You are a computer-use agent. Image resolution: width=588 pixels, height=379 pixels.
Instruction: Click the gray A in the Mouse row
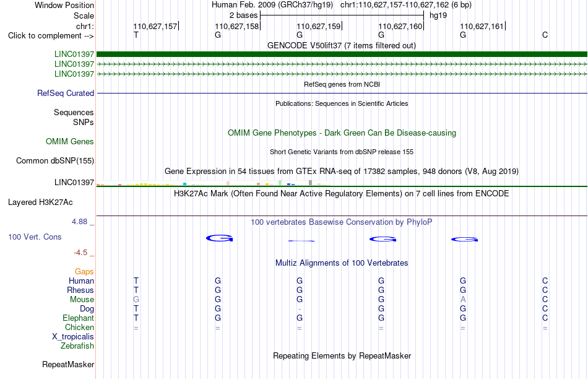(463, 300)
